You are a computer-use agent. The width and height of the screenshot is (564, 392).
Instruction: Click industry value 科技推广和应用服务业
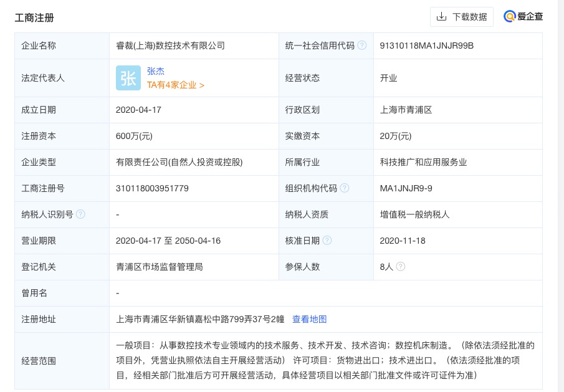[423, 162]
